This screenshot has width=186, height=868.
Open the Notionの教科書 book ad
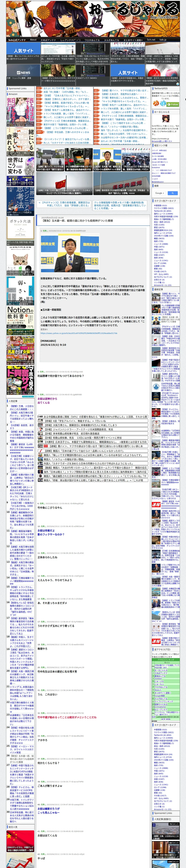point(20,320)
